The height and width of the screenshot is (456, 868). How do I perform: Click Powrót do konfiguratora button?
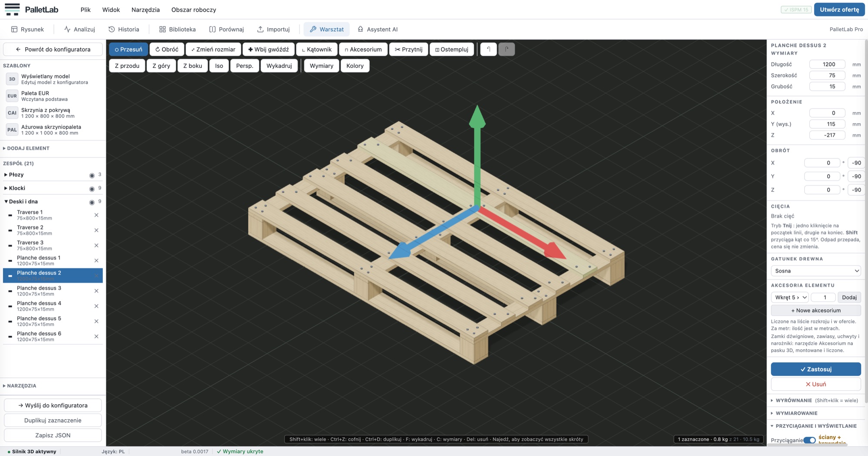[x=53, y=49]
